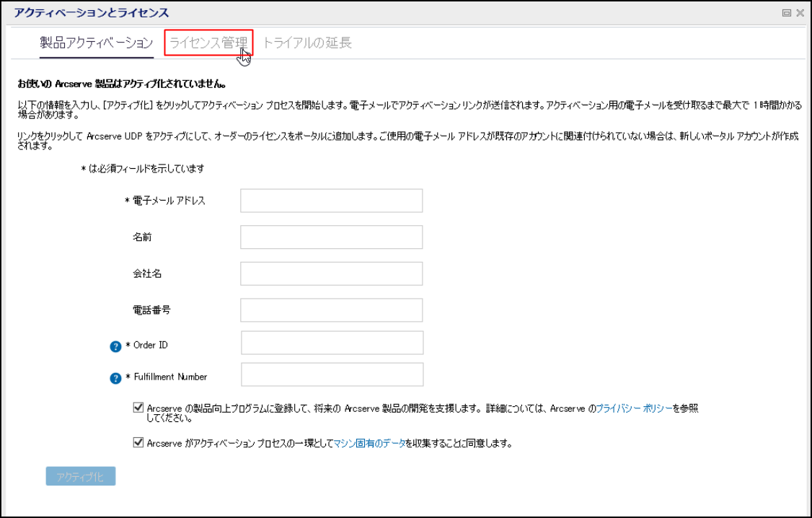Click the '会社名' label

(148, 273)
